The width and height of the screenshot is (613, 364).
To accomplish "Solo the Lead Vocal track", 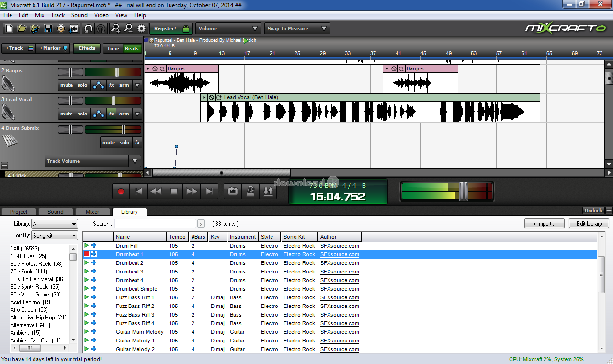I will pyautogui.click(x=82, y=114).
